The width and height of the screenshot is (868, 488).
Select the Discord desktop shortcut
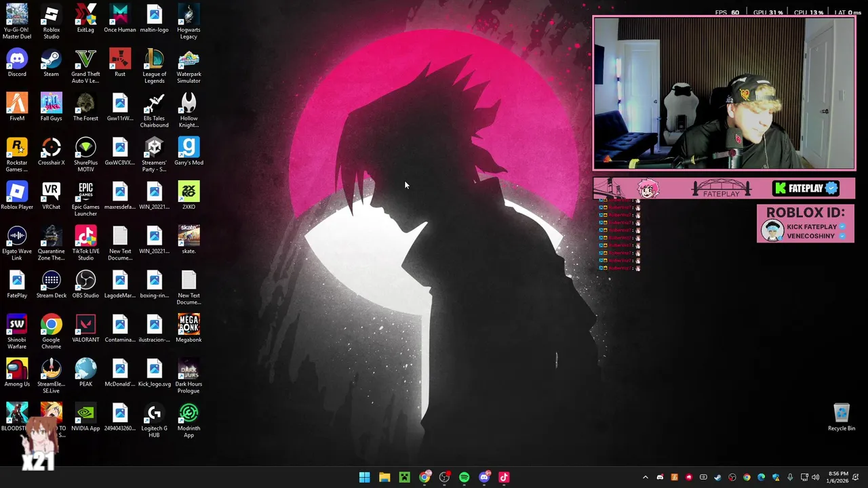(17, 63)
